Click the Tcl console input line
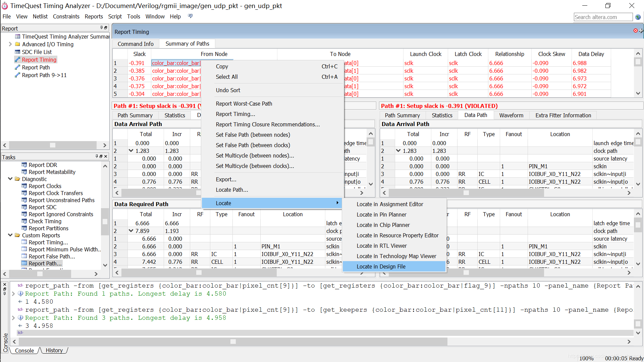The width and height of the screenshot is (644, 362). (325, 333)
